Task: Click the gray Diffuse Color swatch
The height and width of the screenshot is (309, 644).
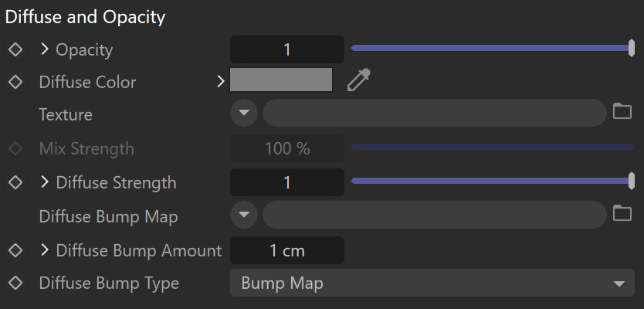Action: pos(281,80)
